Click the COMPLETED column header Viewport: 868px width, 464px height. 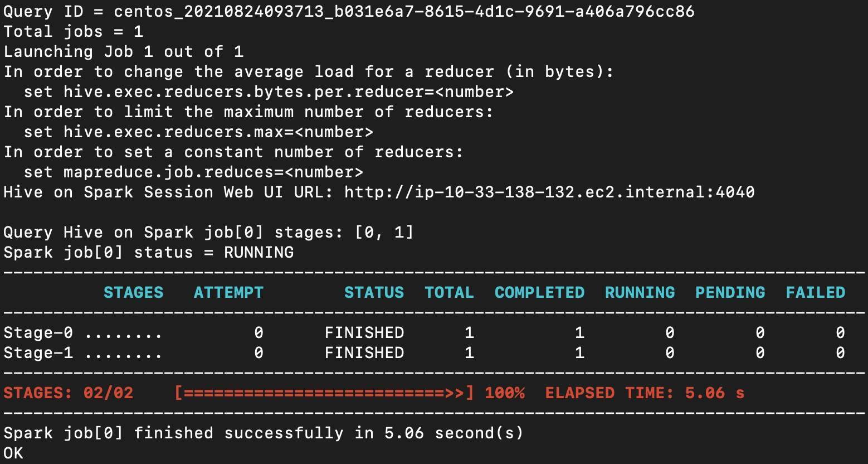(539, 293)
